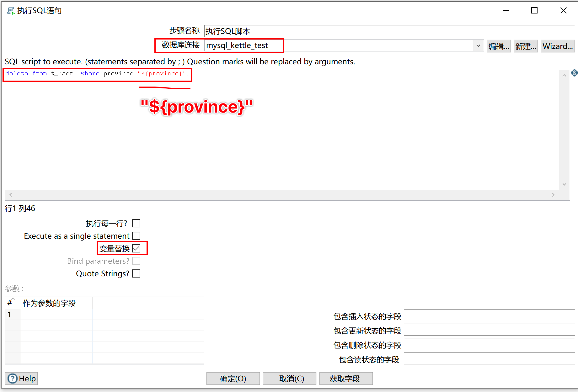The width and height of the screenshot is (578, 392).
Task: Enable the Quote Strings? checkbox
Action: 136,273
